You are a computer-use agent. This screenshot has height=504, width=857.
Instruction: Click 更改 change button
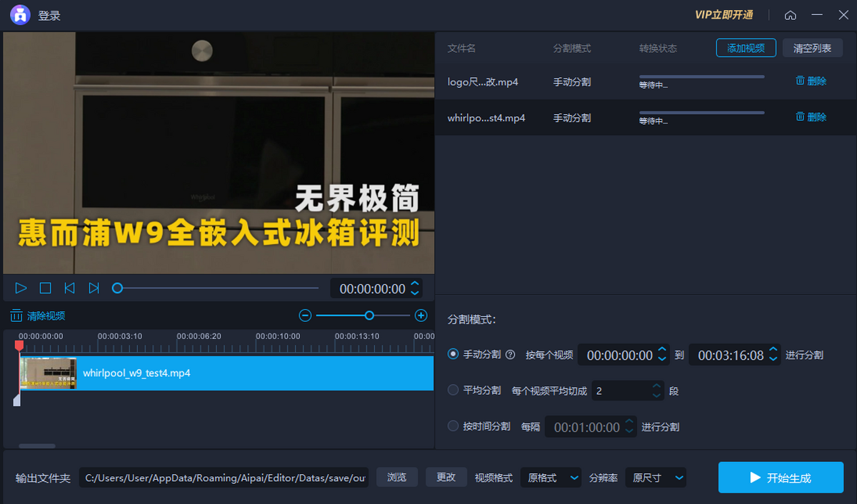pos(446,478)
